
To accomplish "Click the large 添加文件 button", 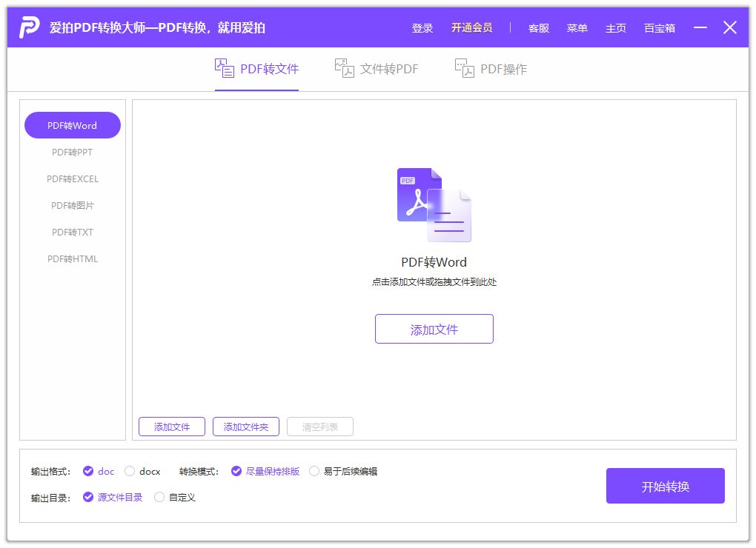I will tap(434, 329).
